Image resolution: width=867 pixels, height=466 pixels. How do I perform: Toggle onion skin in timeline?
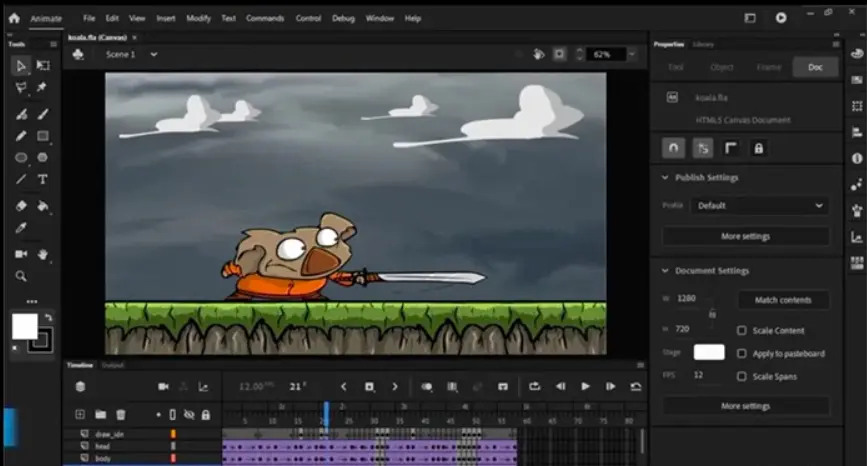pyautogui.click(x=427, y=387)
